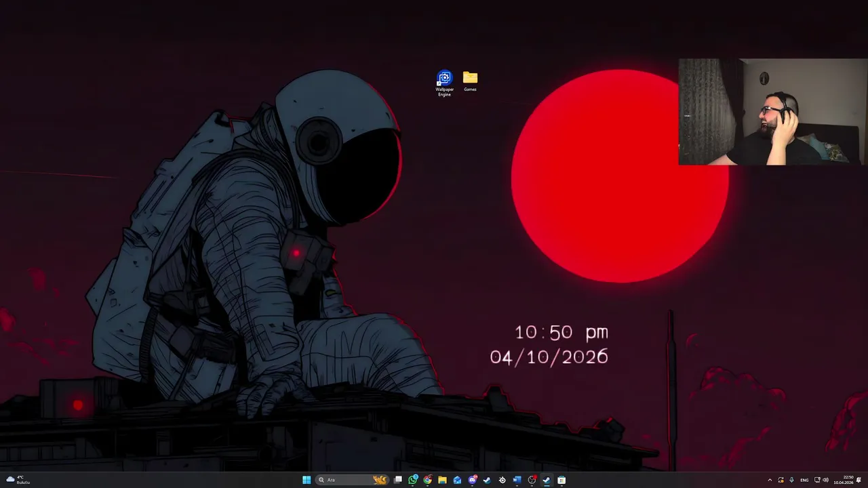The image size is (868, 488).
Task: Open Task View from the taskbar
Action: coord(398,480)
